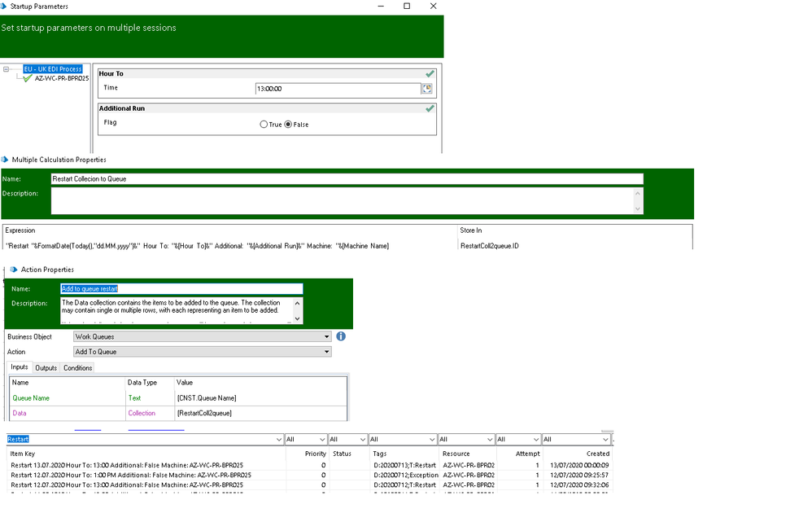The width and height of the screenshot is (812, 522).
Task: Click the Name field with Restart Collecion to Queue
Action: [347, 178]
